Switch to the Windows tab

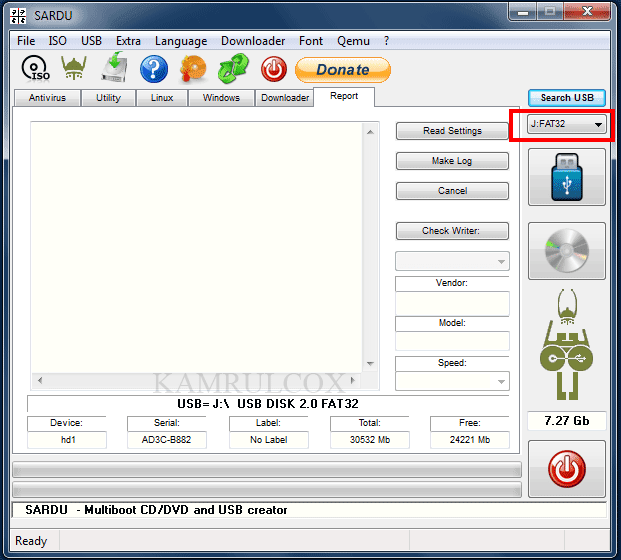click(221, 98)
